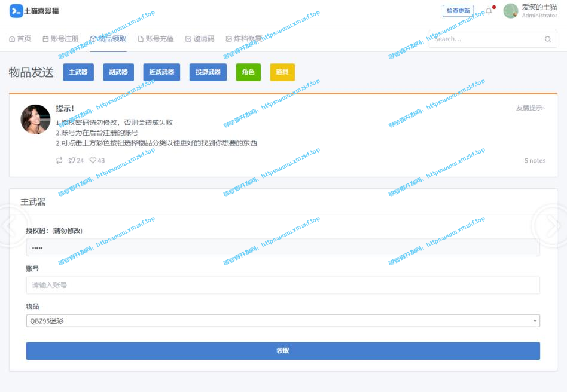Expand the 物品 dropdown showing QBZ95迷彩
This screenshot has height=392, width=567.
(x=283, y=321)
